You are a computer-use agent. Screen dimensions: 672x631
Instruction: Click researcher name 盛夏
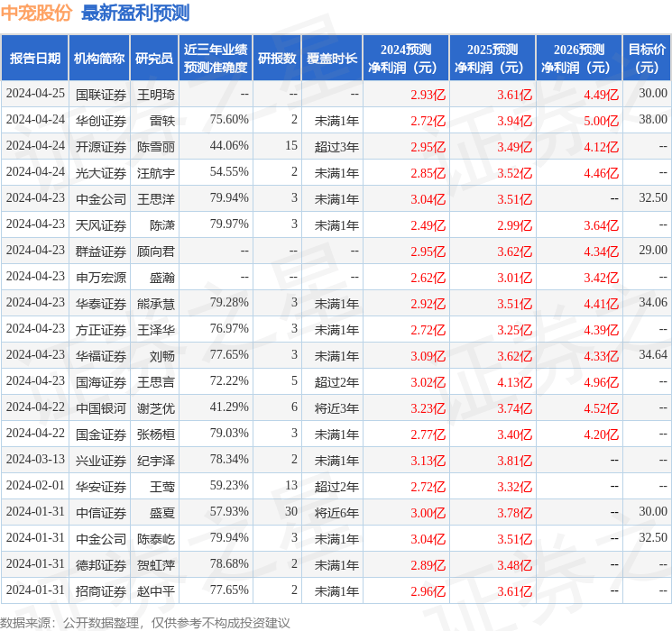click(x=162, y=513)
